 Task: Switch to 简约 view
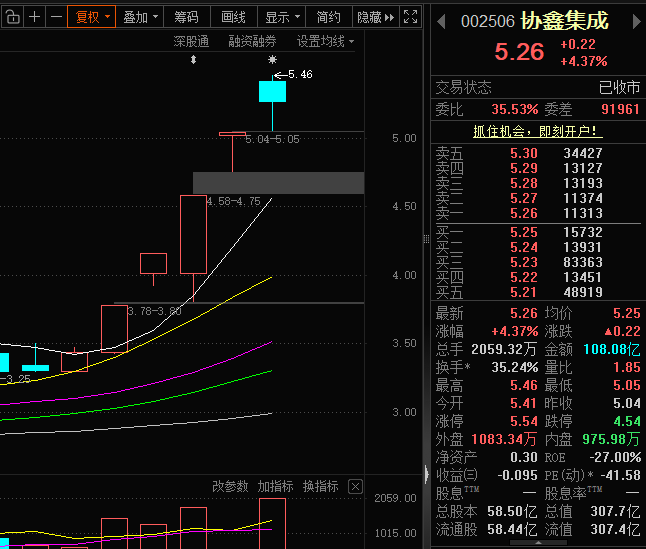[328, 17]
